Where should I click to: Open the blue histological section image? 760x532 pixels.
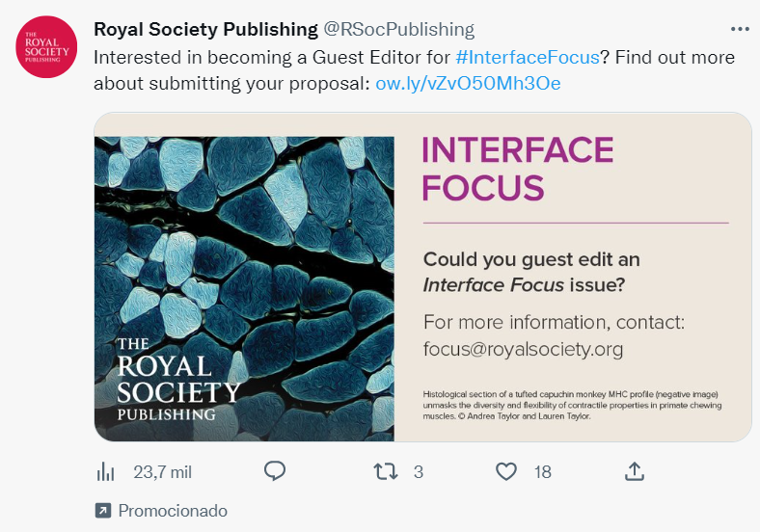click(244, 241)
